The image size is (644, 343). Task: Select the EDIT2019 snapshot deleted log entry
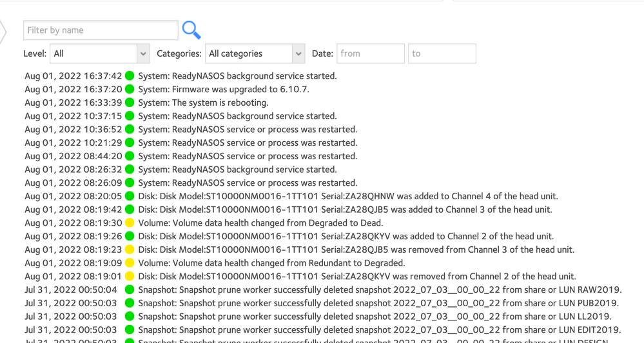[x=379, y=330]
